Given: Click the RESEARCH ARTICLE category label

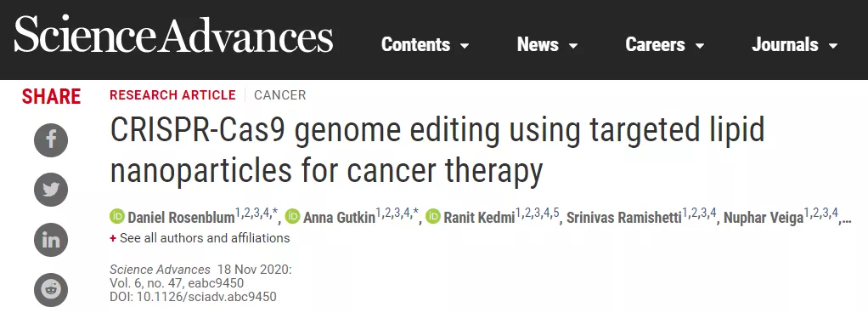Looking at the screenshot, I should 172,95.
